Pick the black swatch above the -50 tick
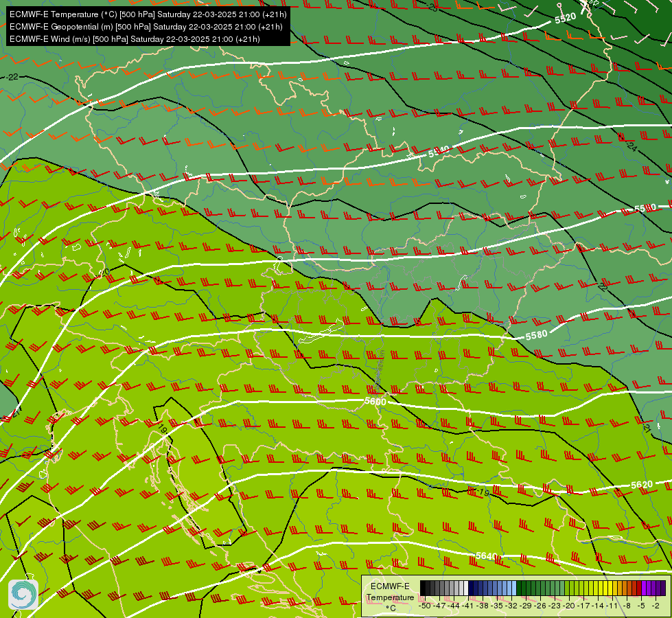The image size is (672, 618). pos(423,588)
